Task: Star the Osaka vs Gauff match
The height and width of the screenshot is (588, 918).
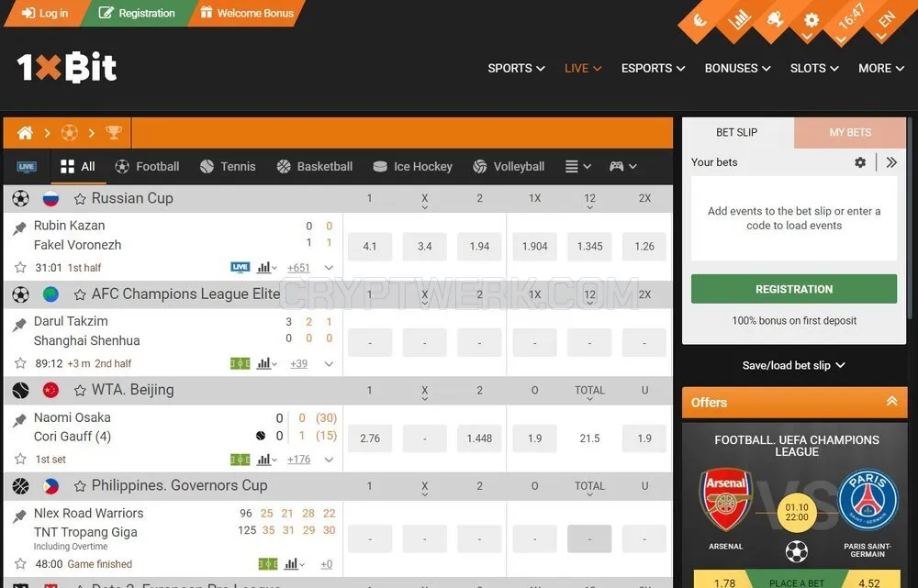Action: click(20, 459)
